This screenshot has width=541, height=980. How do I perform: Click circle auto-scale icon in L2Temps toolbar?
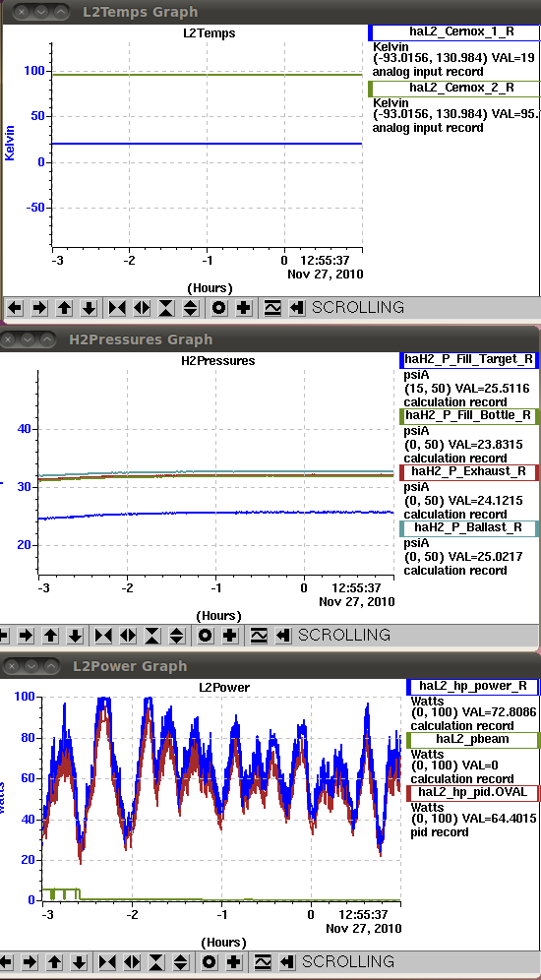[x=219, y=308]
